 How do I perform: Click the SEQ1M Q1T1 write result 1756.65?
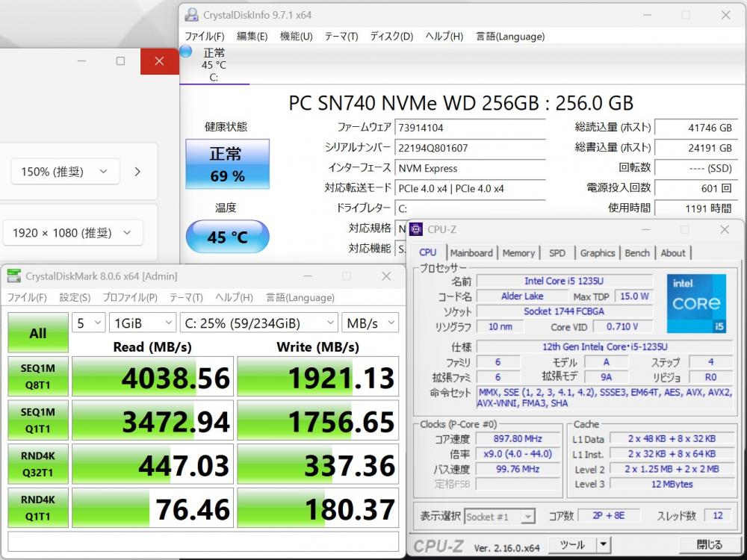[x=317, y=420]
